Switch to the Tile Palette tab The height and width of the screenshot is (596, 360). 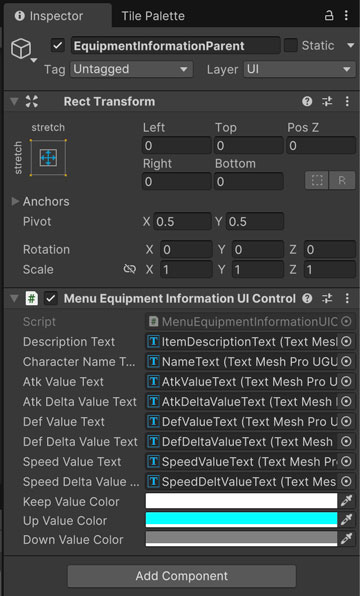[x=153, y=16]
